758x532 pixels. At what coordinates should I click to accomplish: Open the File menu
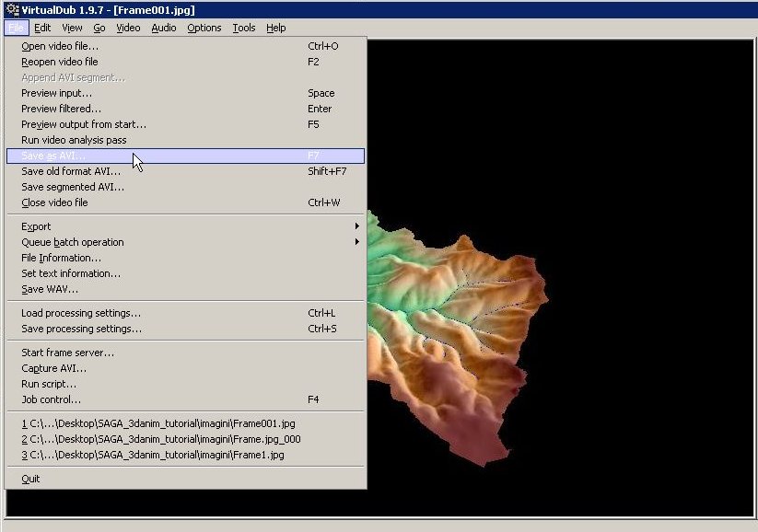coord(16,28)
